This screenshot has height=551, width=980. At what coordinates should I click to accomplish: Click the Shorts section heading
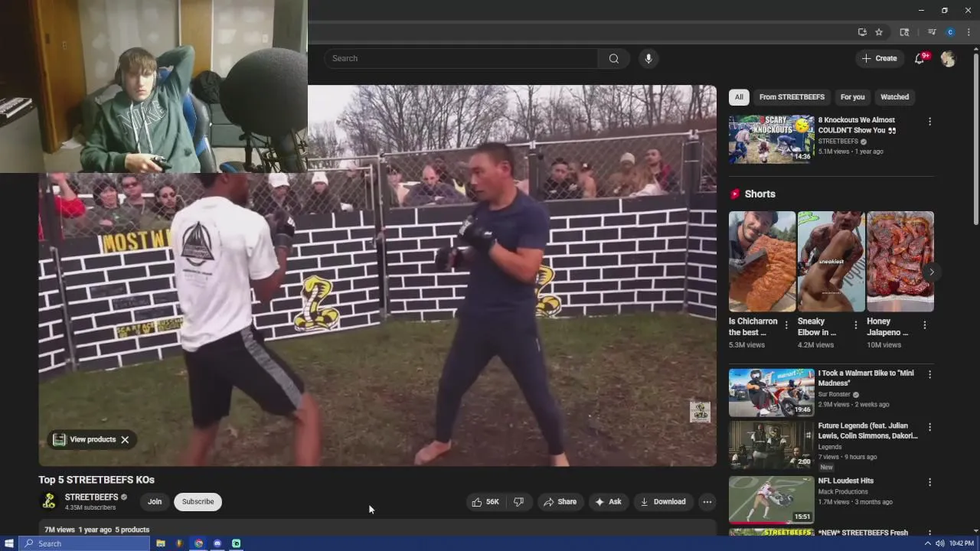[759, 194]
